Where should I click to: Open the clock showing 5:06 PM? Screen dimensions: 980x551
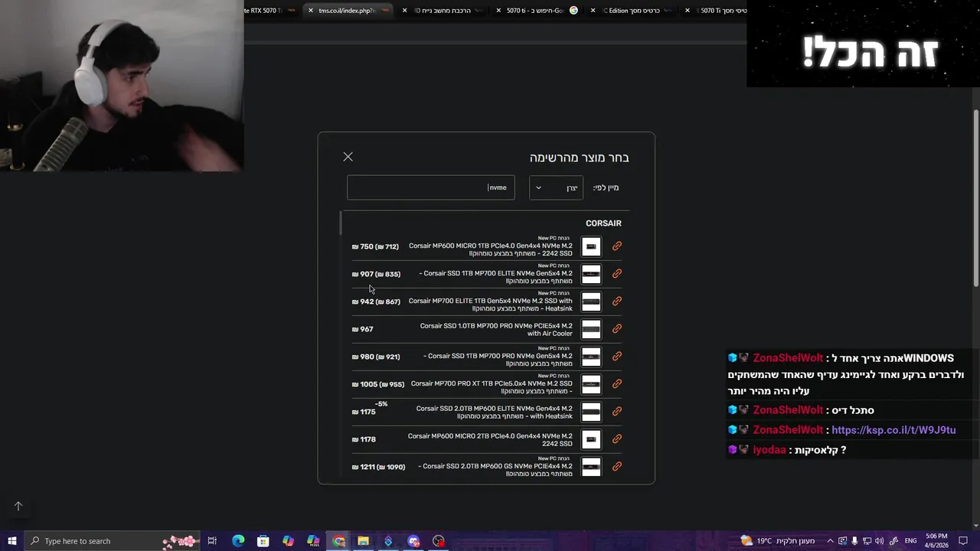coord(936,541)
